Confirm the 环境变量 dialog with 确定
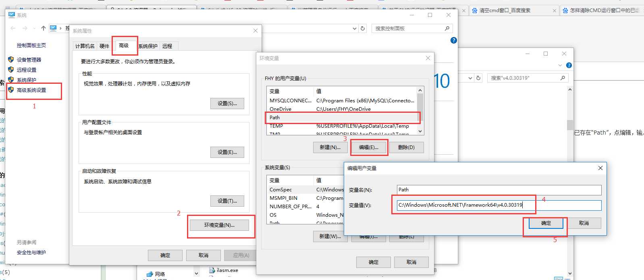 (x=374, y=262)
